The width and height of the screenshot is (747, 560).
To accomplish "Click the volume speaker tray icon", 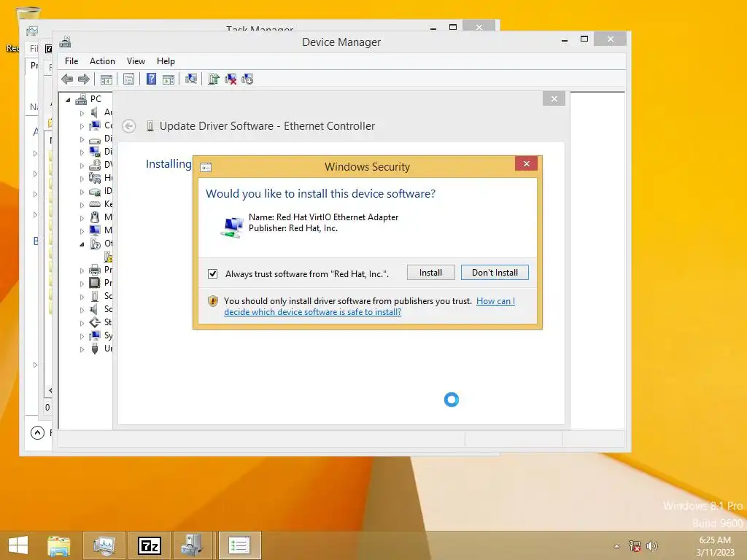I will [x=651, y=545].
